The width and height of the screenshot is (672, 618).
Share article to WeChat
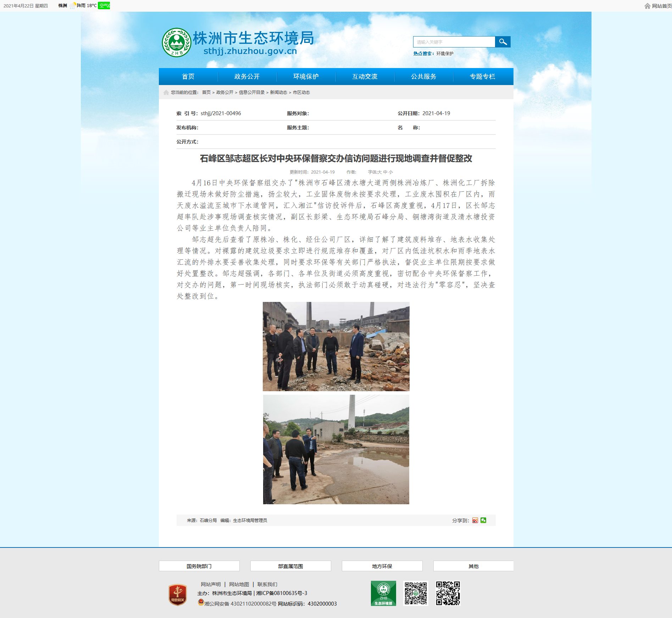(483, 520)
